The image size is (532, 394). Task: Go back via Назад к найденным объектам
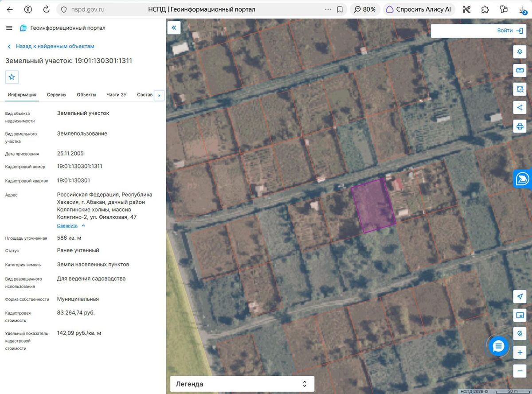pyautogui.click(x=51, y=46)
